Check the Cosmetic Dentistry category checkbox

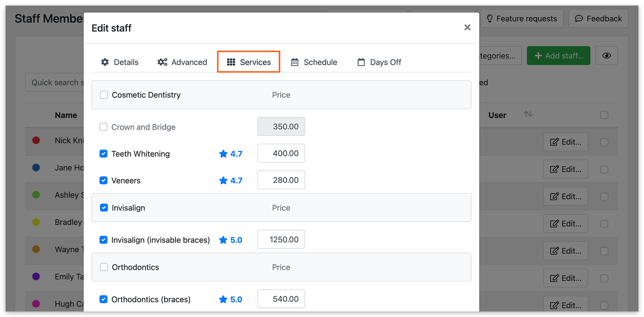[x=104, y=95]
